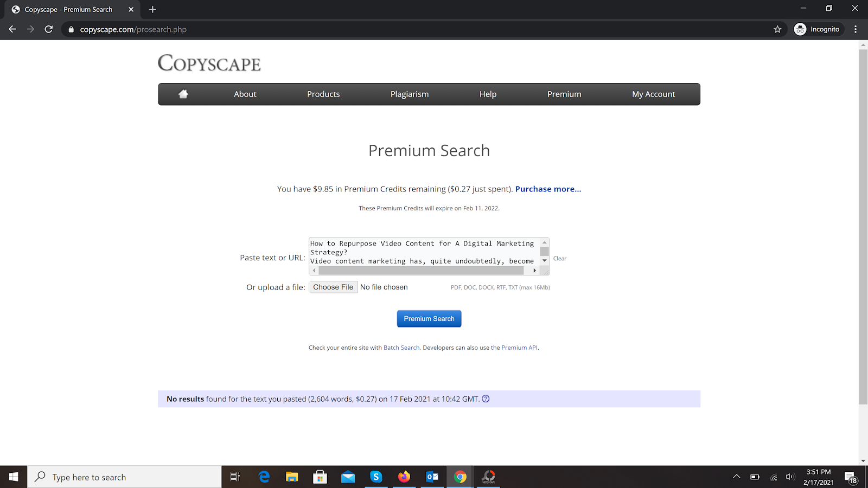Switch to Chrome on the taskbar

(x=460, y=477)
